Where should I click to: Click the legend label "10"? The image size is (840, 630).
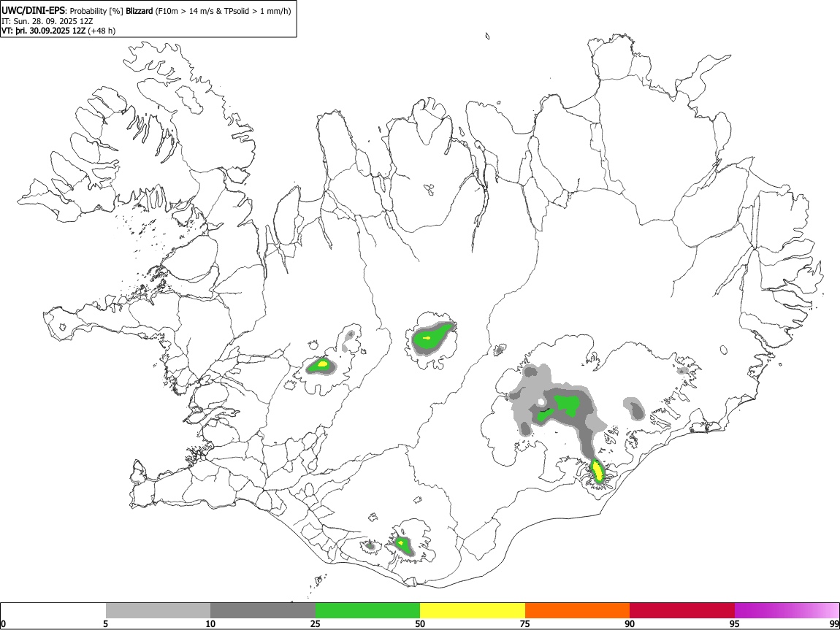click(x=210, y=623)
